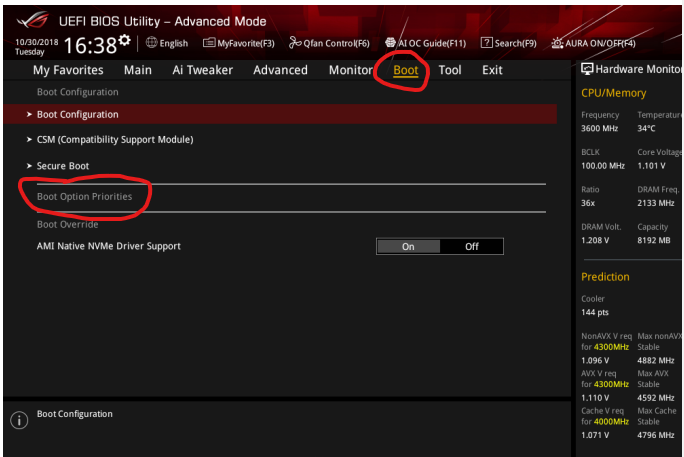Click the Boot Configuration breadcrumb heading
This screenshot has height=457, width=684.
[78, 92]
